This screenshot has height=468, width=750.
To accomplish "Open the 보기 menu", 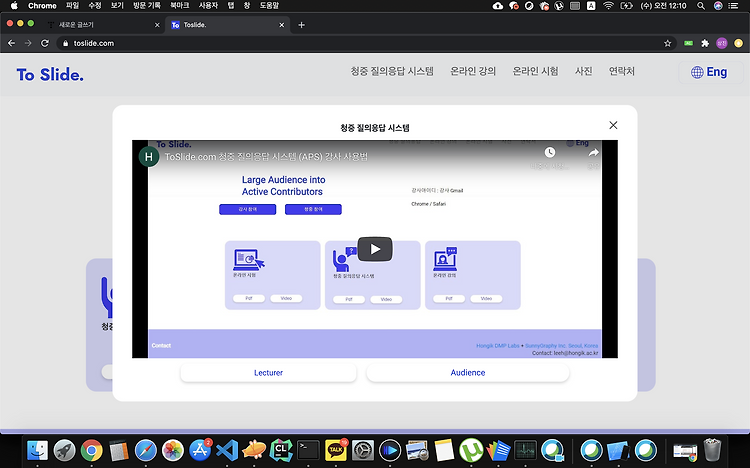I will click(x=117, y=6).
